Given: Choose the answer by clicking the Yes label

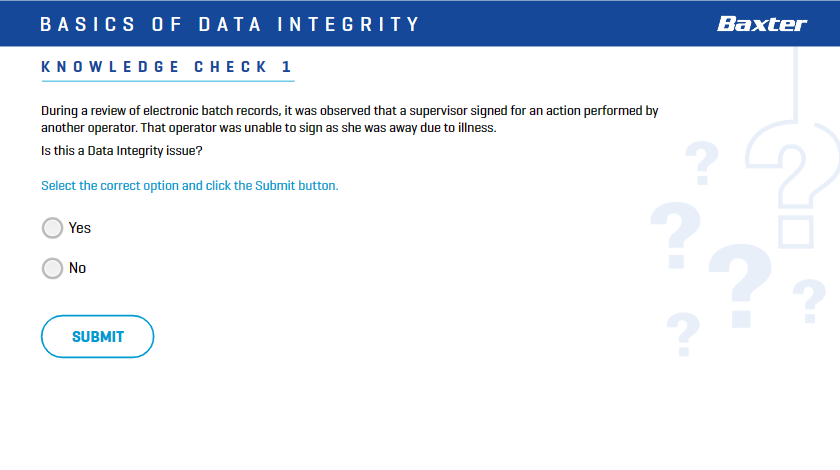Looking at the screenshot, I should tap(80, 228).
